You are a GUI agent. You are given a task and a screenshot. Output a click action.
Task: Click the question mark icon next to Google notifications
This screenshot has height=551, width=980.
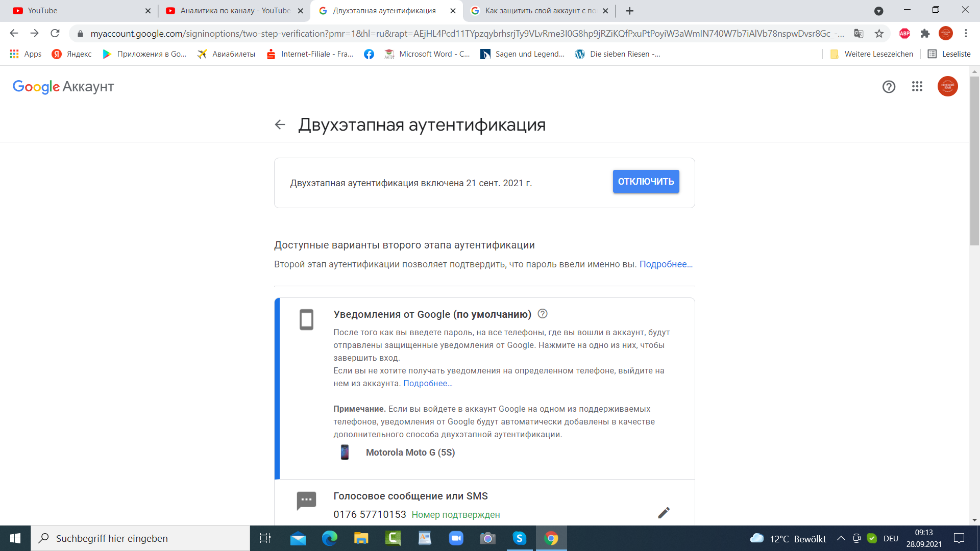(542, 314)
